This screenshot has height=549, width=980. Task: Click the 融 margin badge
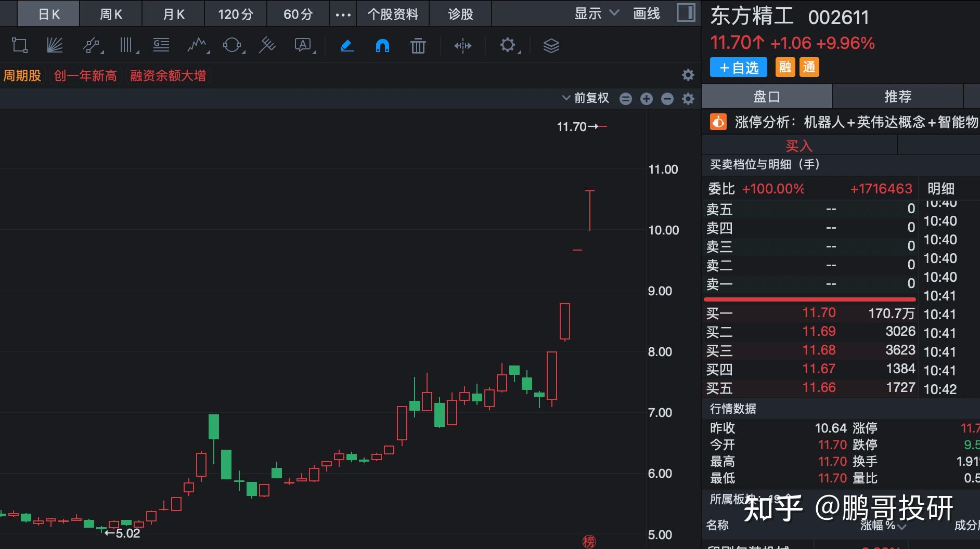tap(786, 68)
